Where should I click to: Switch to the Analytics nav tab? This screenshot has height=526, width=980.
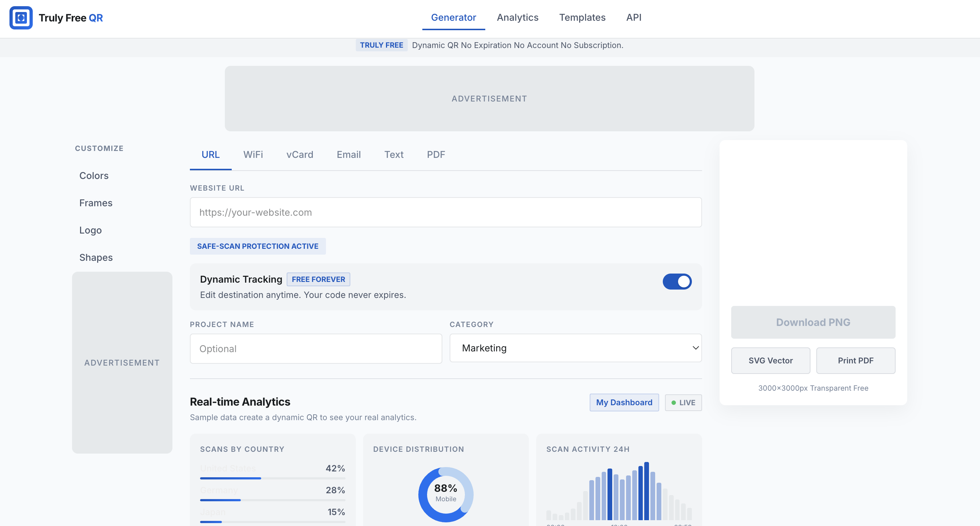click(517, 17)
